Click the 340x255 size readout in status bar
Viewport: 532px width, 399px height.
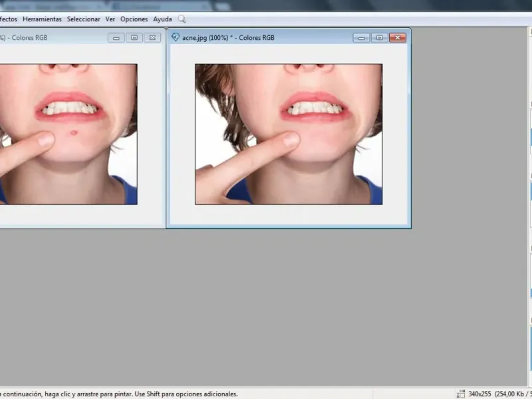[480, 394]
